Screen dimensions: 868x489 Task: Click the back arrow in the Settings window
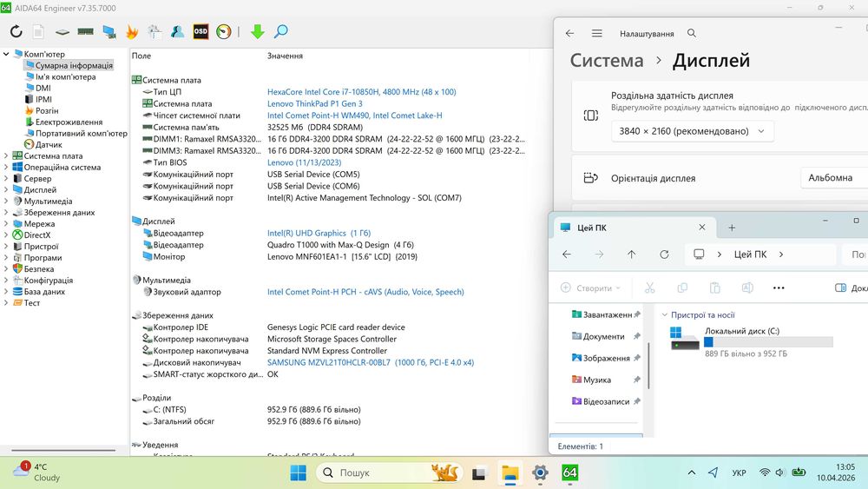click(x=569, y=33)
